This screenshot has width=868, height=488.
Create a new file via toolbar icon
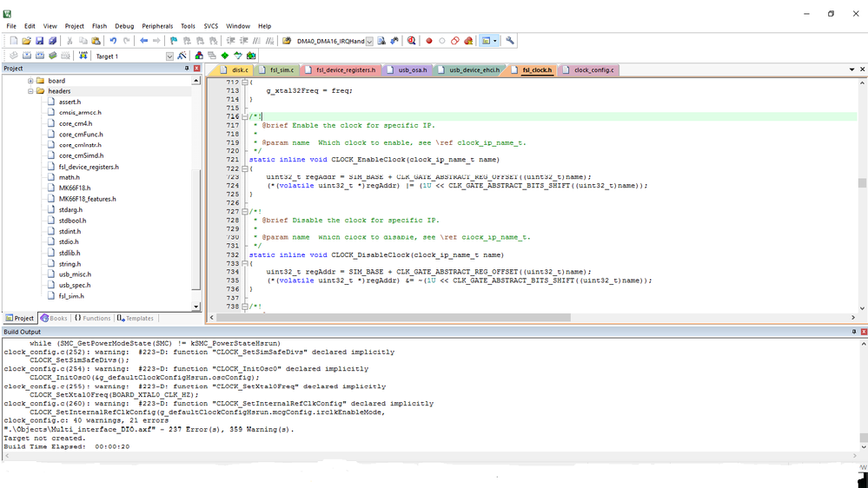pos(13,41)
